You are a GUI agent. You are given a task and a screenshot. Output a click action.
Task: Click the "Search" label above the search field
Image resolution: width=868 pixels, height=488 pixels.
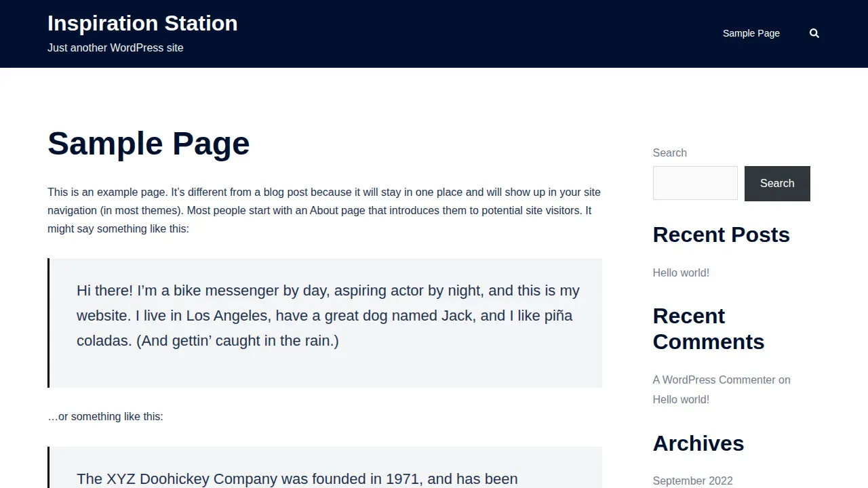[669, 152]
